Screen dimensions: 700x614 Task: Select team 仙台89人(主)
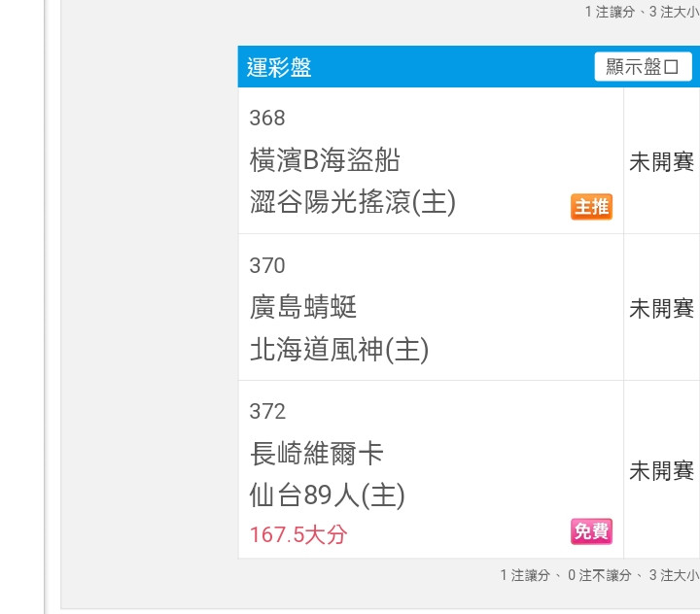327,495
